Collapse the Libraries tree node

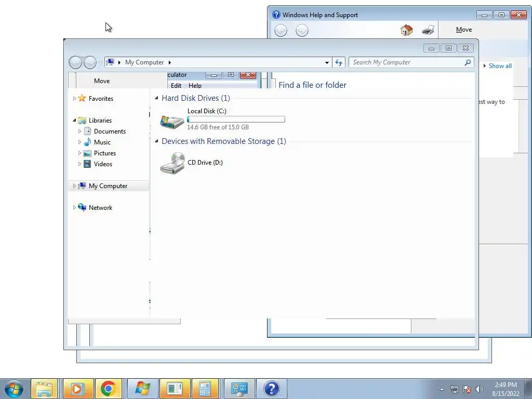(x=74, y=120)
